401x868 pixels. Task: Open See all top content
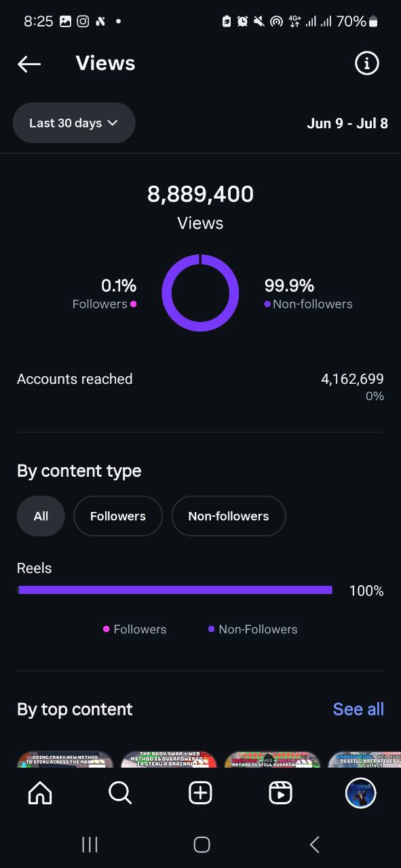[x=358, y=709]
